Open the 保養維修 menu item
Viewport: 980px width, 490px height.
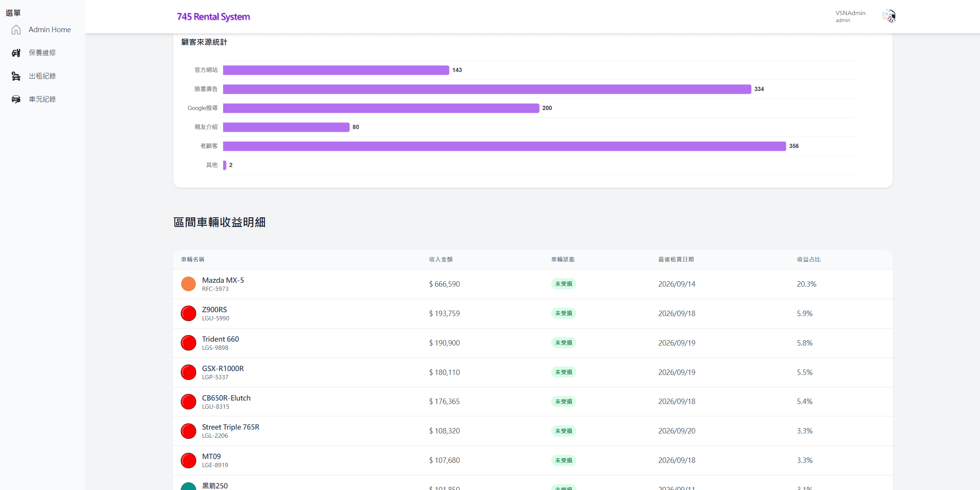coord(42,53)
